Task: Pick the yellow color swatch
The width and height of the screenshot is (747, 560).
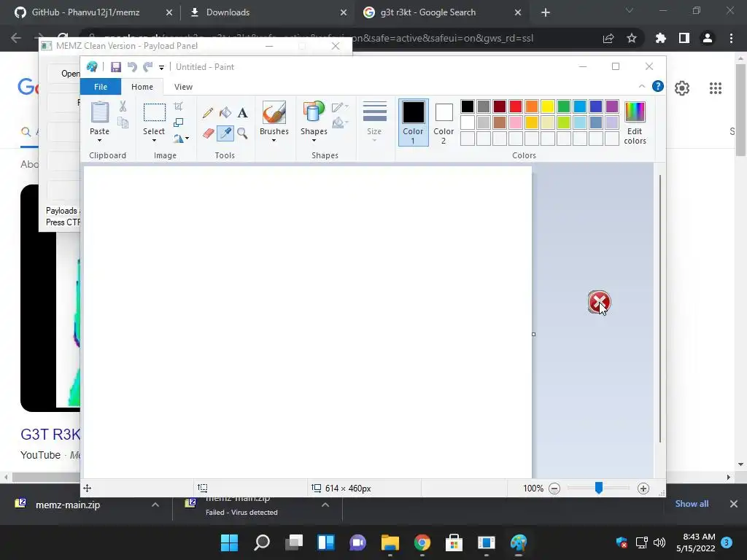Action: tap(547, 106)
